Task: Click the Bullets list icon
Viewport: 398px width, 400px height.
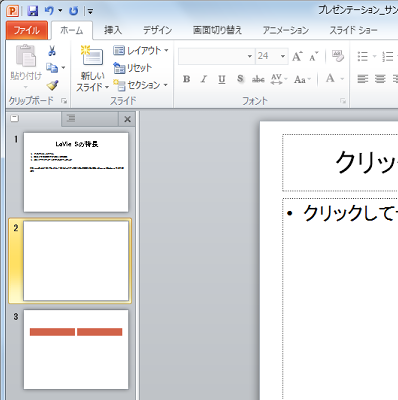Action: (x=363, y=56)
